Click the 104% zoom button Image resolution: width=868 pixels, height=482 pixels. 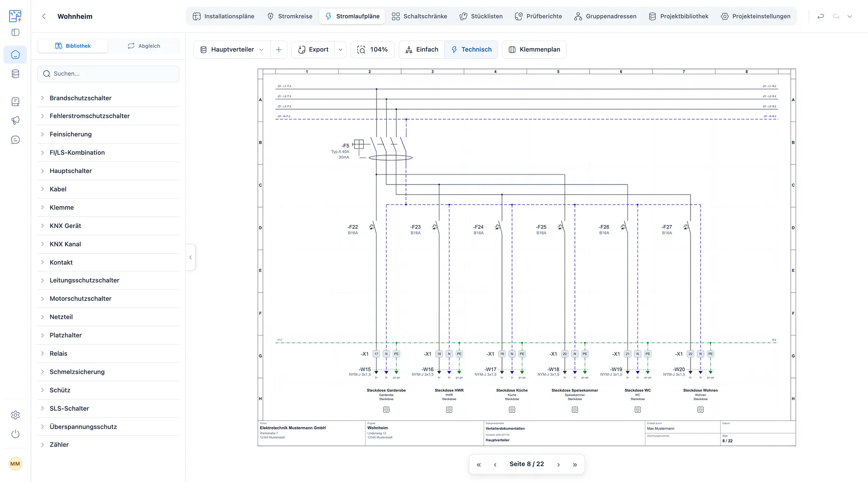(372, 50)
